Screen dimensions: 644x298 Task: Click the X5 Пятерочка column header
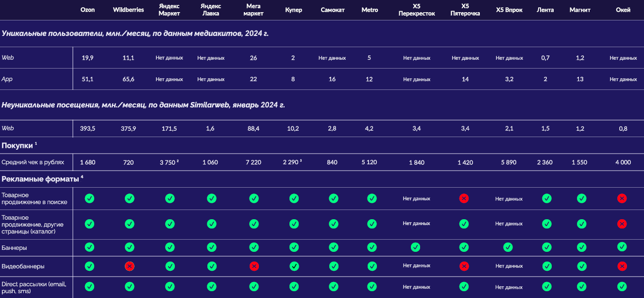465,10
